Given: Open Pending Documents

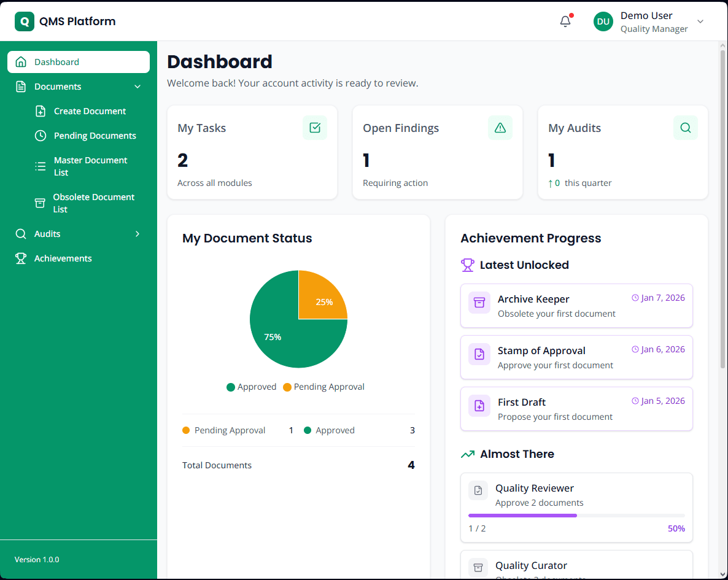Looking at the screenshot, I should pos(88,136).
